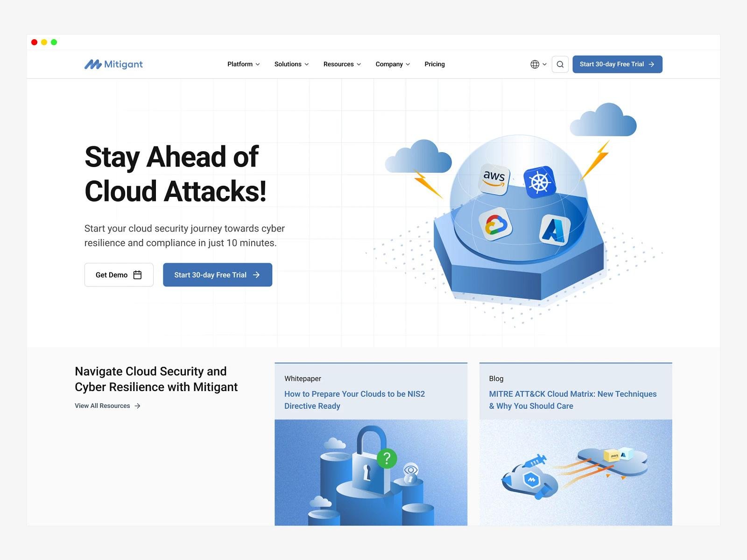The width and height of the screenshot is (747, 560).
Task: Click the Whitepaper padlock thumbnail image
Action: [x=371, y=472]
